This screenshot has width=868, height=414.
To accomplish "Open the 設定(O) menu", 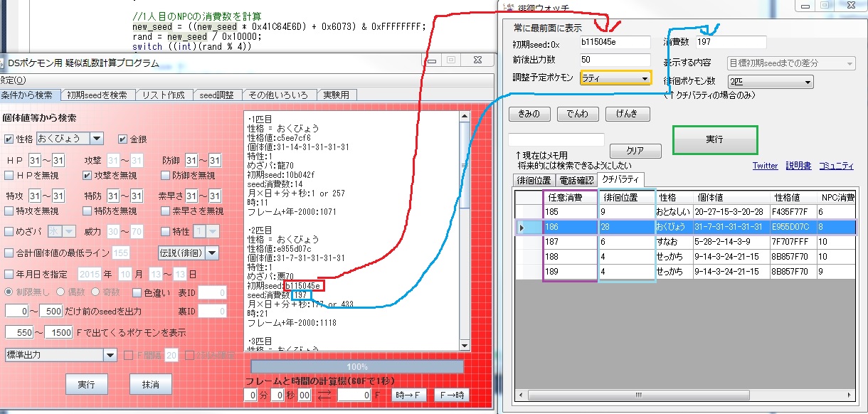I will coord(12,80).
